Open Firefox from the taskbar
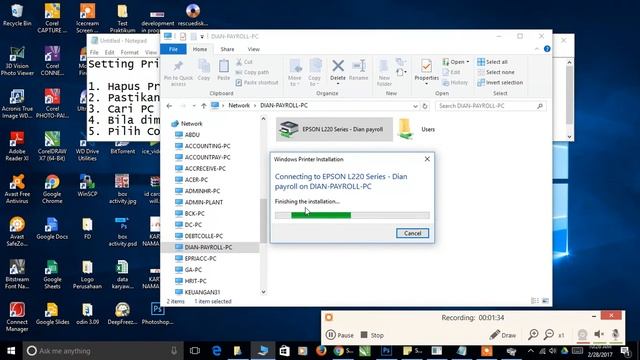This screenshot has height=360, width=640. (321, 351)
